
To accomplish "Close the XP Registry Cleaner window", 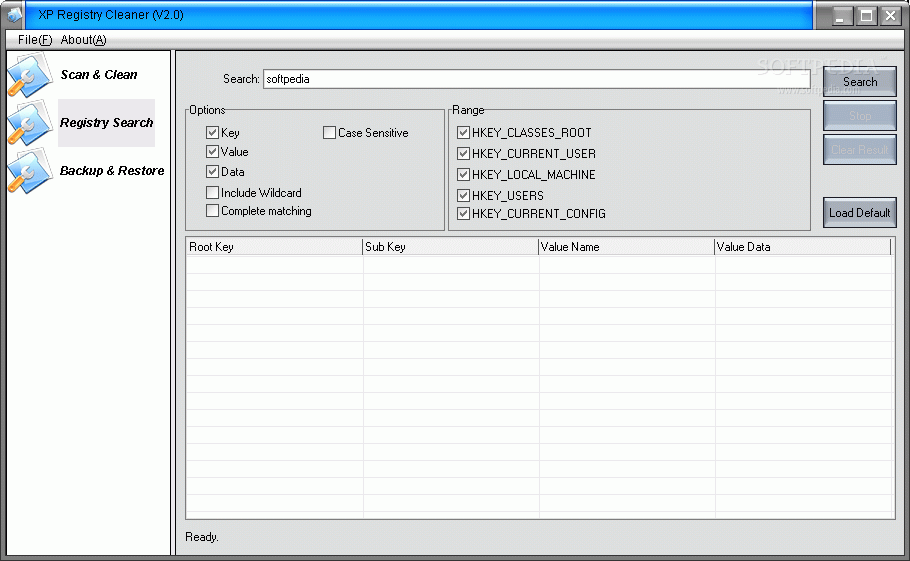I will pyautogui.click(x=890, y=16).
